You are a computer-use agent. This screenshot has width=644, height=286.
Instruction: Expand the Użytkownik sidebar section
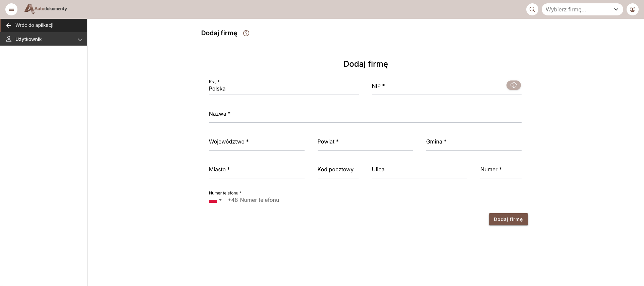tap(44, 39)
